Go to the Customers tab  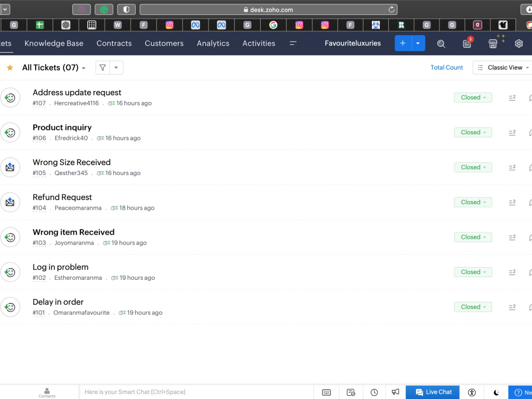[x=164, y=43]
